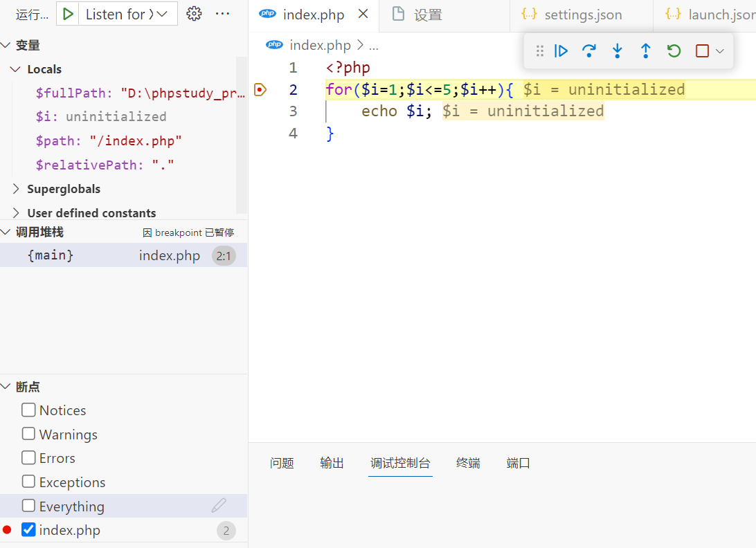Switch to index.php editor tab
756x548 pixels.
(x=314, y=15)
